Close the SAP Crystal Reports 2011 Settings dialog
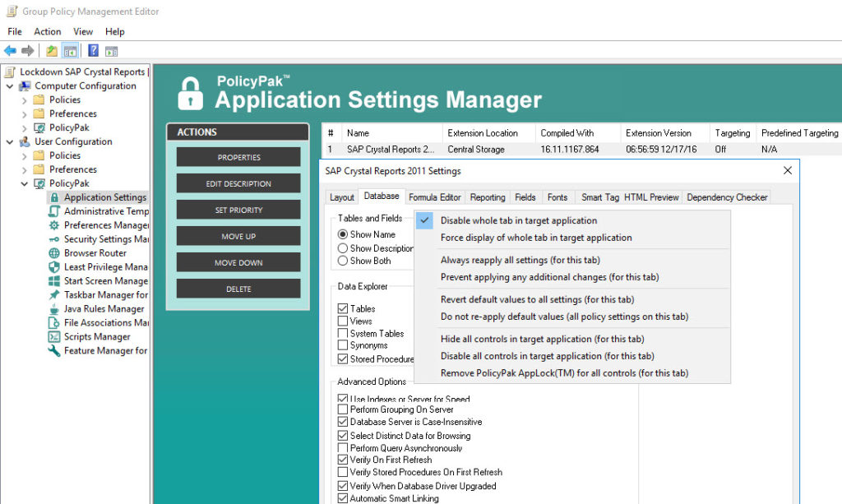This screenshot has width=842, height=504. coord(787,171)
